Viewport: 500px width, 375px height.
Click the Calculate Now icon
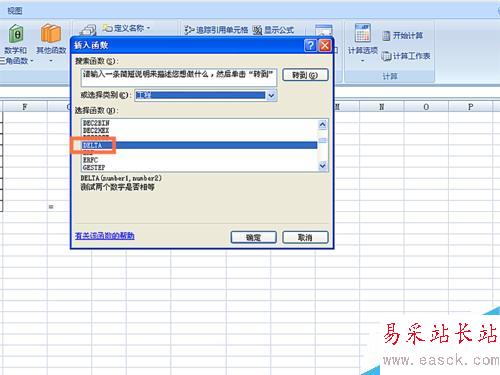coord(386,35)
